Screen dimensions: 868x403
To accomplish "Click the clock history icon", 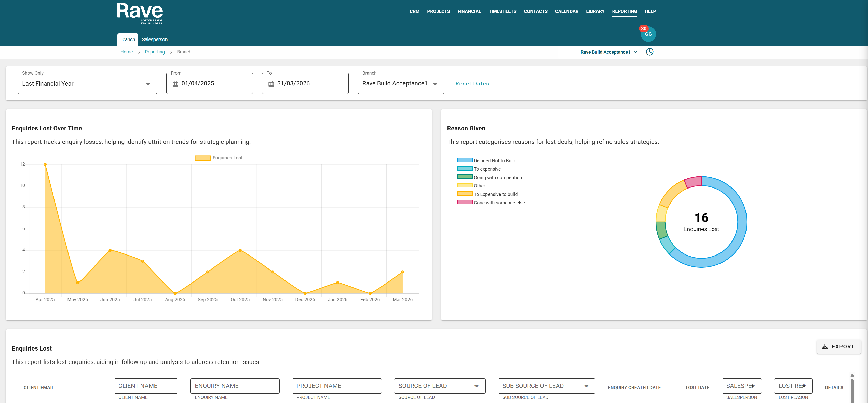I will (x=649, y=52).
